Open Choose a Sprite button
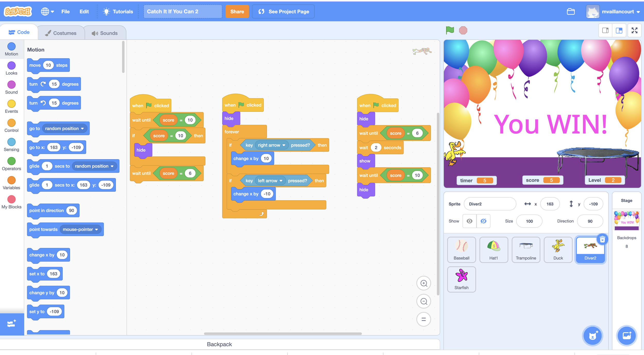 click(x=592, y=335)
